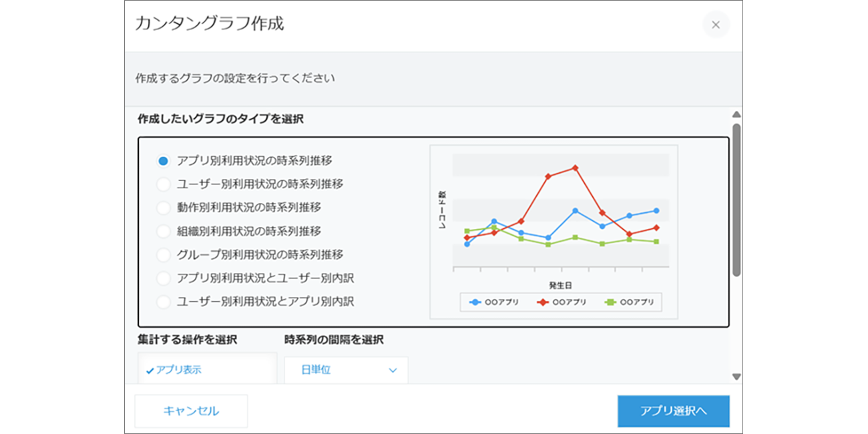Screen dimensions: 868x434
Task: Close the カンタングラフ作成 dialog with X
Action: coord(716,25)
